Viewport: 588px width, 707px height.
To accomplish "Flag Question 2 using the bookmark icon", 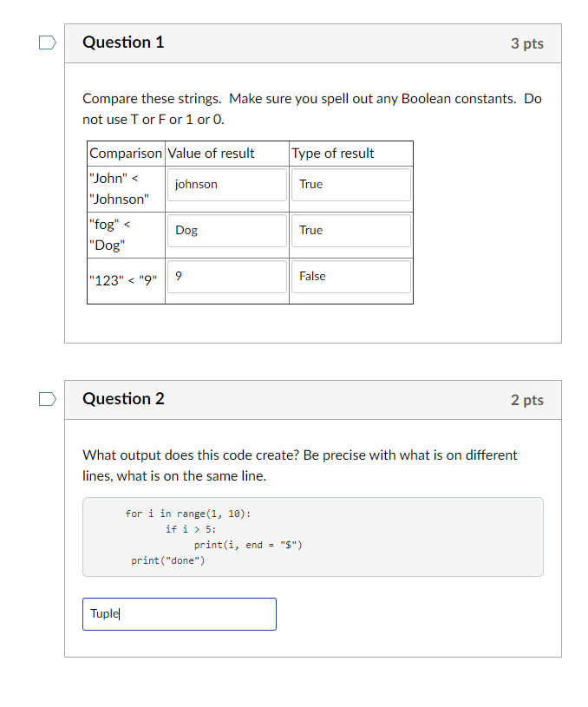I will point(47,398).
